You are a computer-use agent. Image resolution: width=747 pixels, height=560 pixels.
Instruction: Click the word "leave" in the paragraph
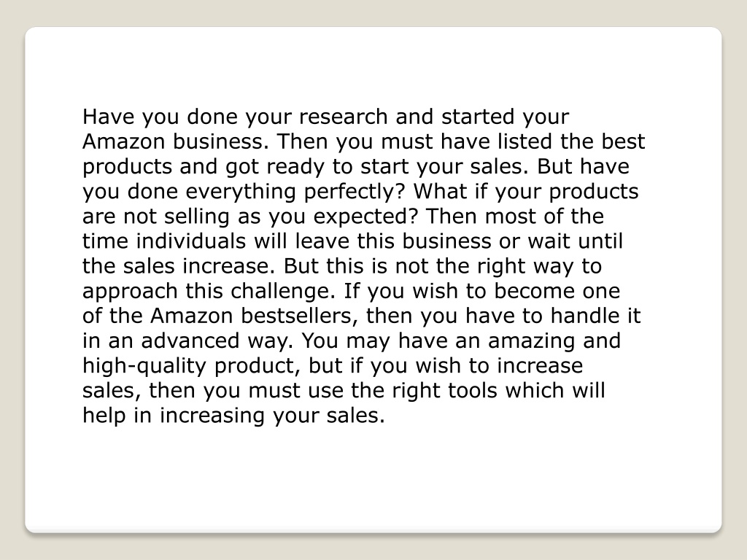tap(322, 241)
